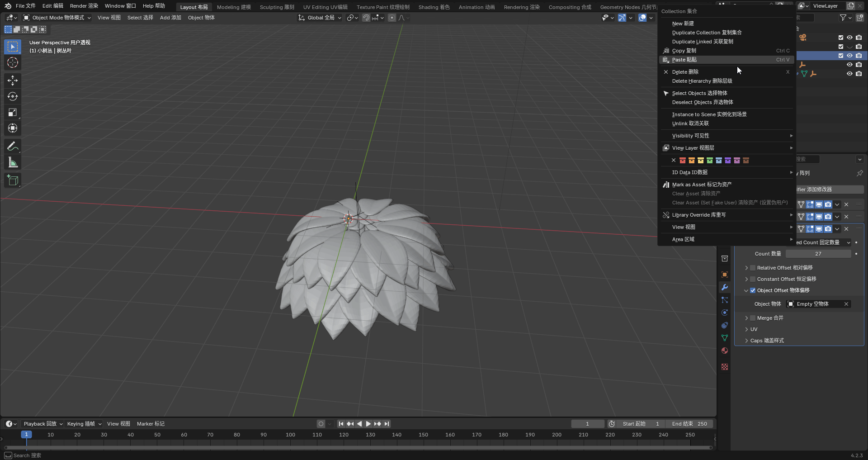Viewport: 868px width, 460px height.
Task: Open the Modifiers properties tab
Action: click(x=725, y=287)
